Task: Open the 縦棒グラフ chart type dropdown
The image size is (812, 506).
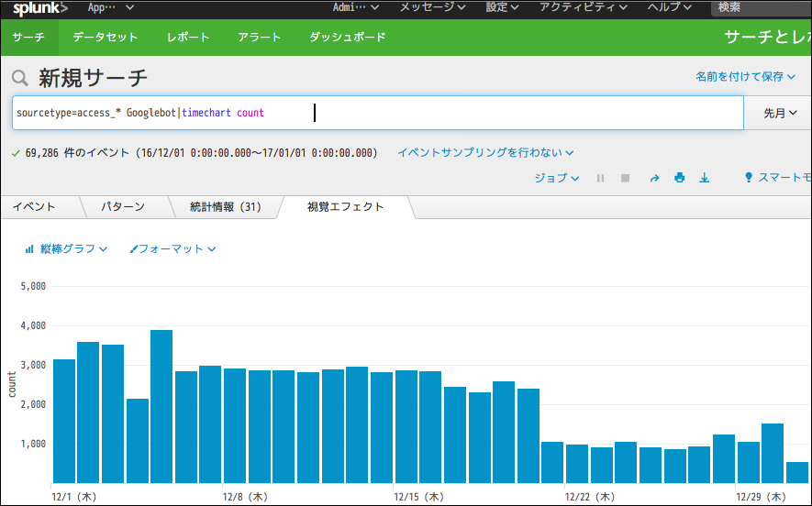Action: tap(67, 248)
